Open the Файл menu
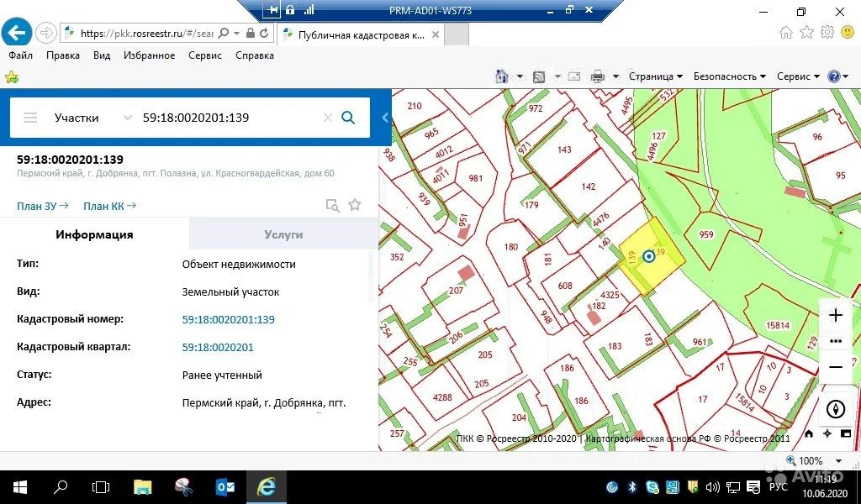The height and width of the screenshot is (504, 861). 20,55
